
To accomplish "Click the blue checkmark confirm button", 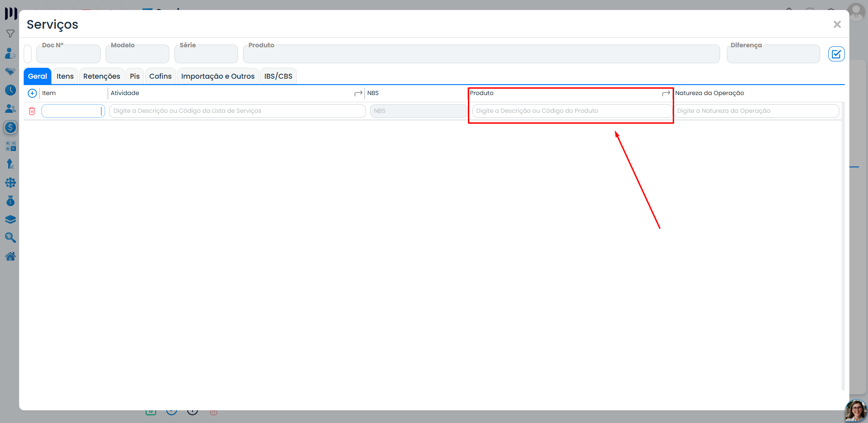I will pyautogui.click(x=836, y=54).
